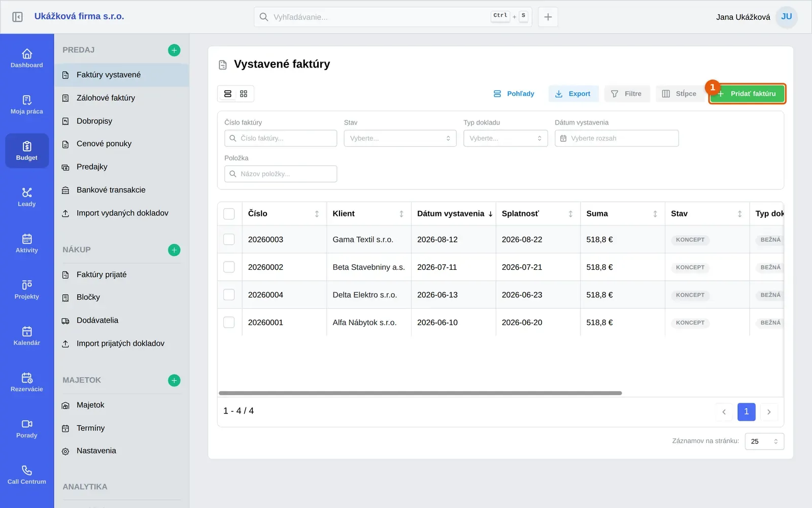Collapse the sidebar with the panel icon
Image resolution: width=812 pixels, height=508 pixels.
(x=17, y=17)
